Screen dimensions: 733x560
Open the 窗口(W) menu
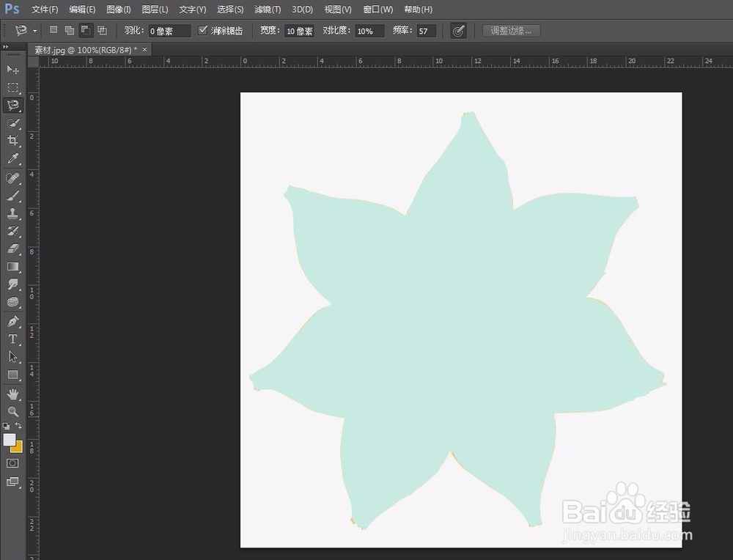tap(377, 10)
